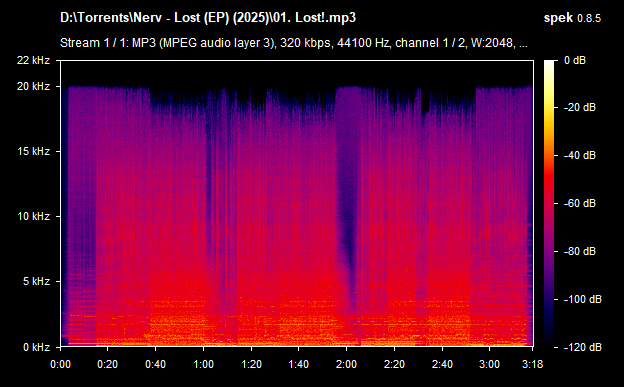Click the spek 0.8.5 version label
The height and width of the screenshot is (387, 624).
point(572,18)
